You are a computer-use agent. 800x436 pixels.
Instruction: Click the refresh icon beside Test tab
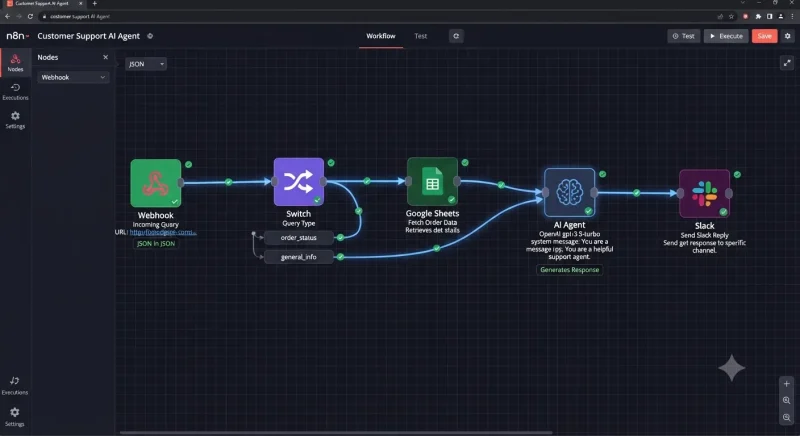456,36
